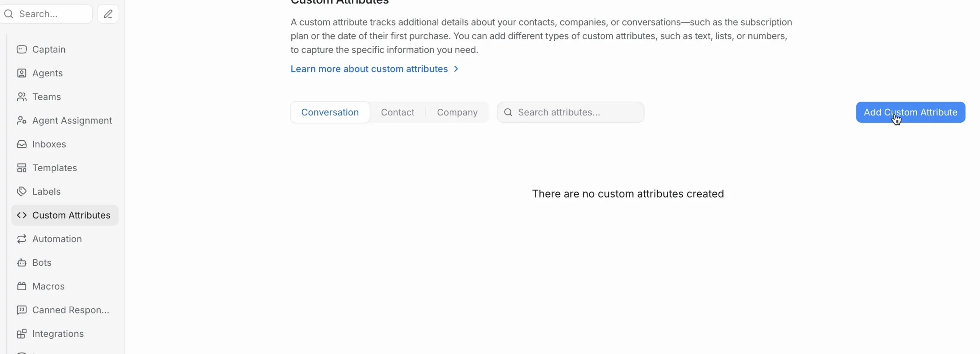
Task: Select the Teams group icon
Action: click(22, 97)
